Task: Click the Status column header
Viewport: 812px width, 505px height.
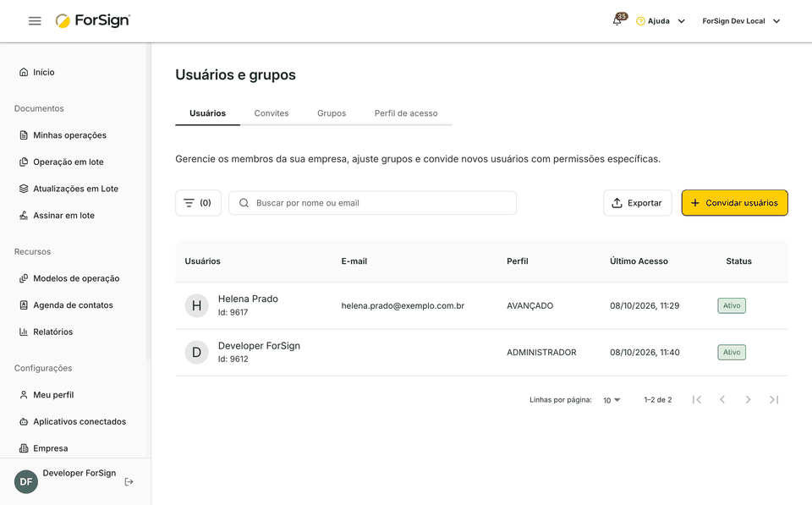Action: click(738, 261)
